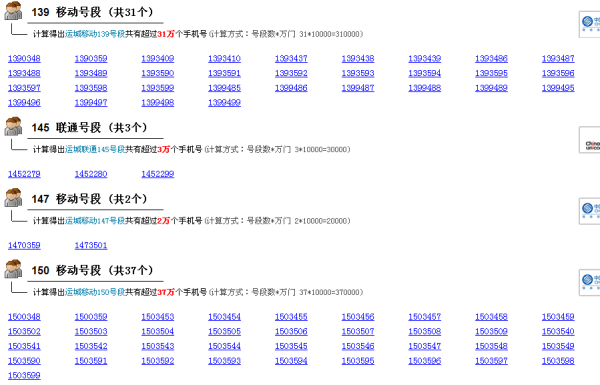Open number segment 1503506
The height and width of the screenshot is (385, 600).
pyautogui.click(x=291, y=331)
